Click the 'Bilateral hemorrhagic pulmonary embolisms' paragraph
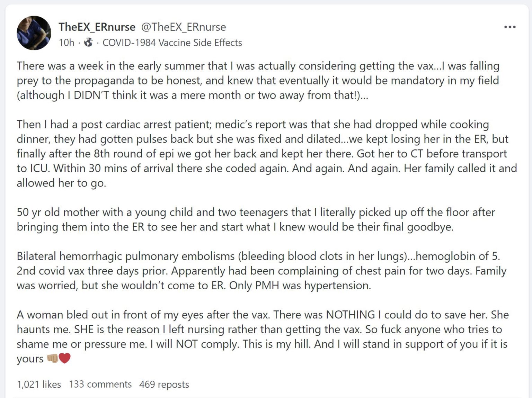 pyautogui.click(x=261, y=271)
